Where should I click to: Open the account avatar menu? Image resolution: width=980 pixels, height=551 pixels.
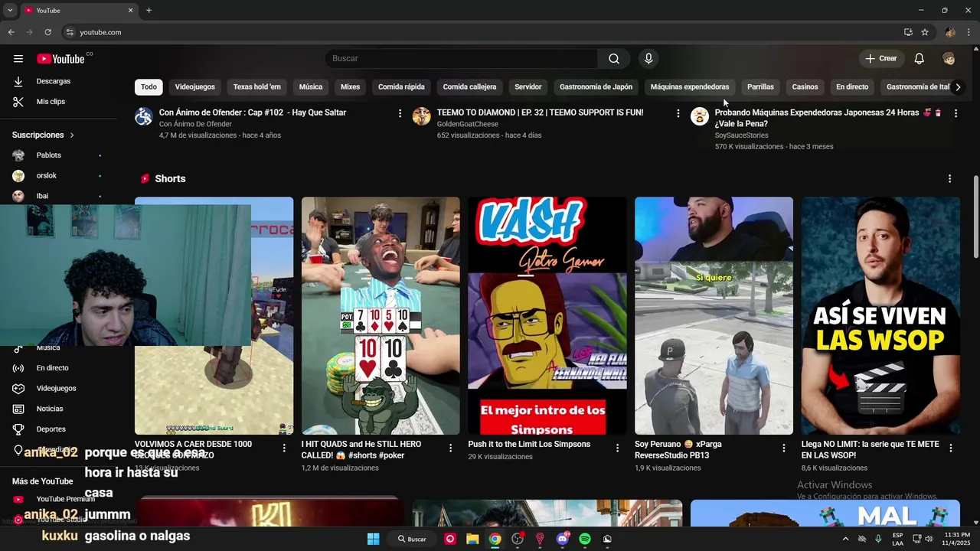(949, 59)
